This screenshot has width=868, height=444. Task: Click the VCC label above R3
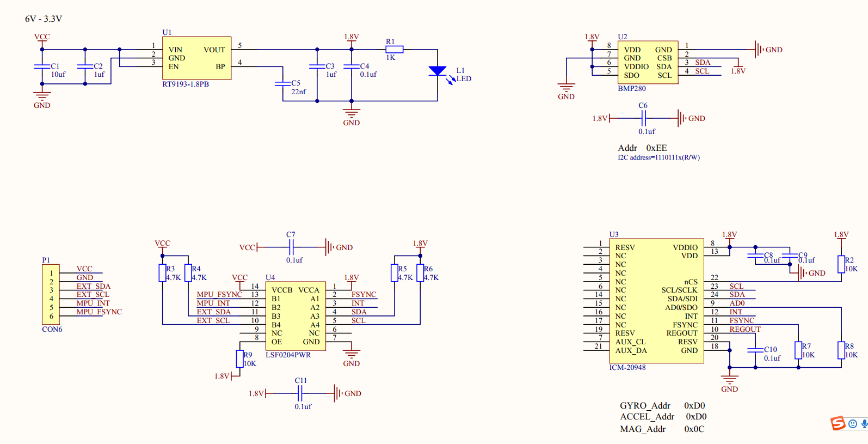point(162,244)
